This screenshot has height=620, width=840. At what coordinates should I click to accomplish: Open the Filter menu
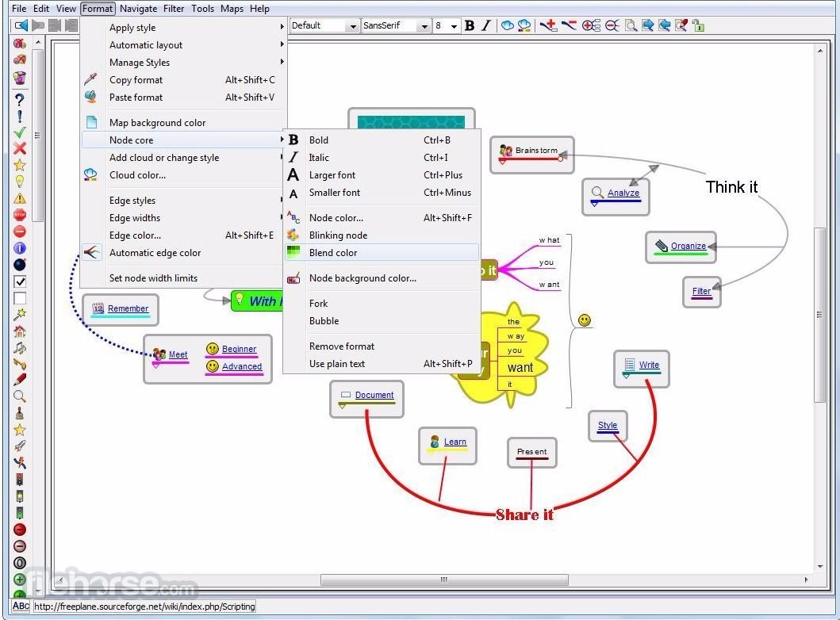(174, 9)
